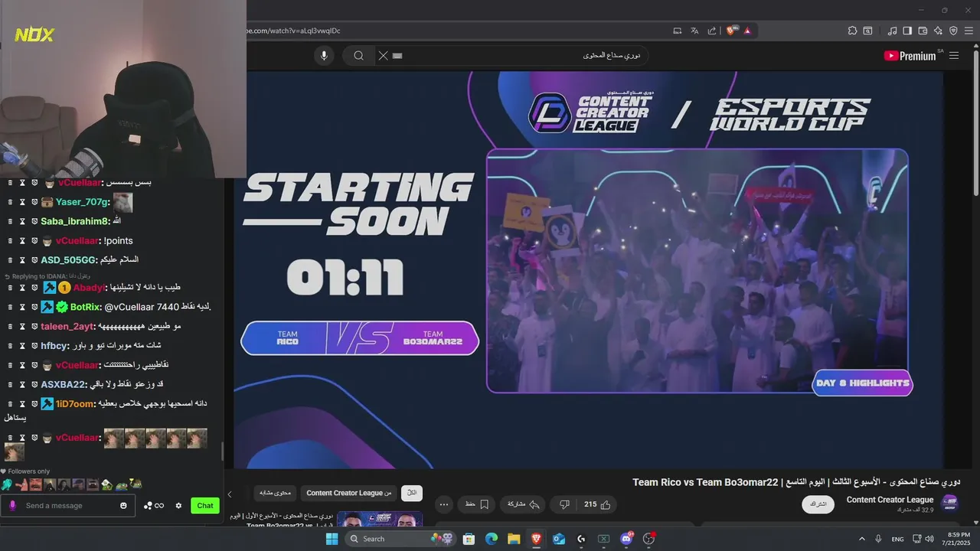
Task: Open the media control music note icon
Action: [x=892, y=31]
